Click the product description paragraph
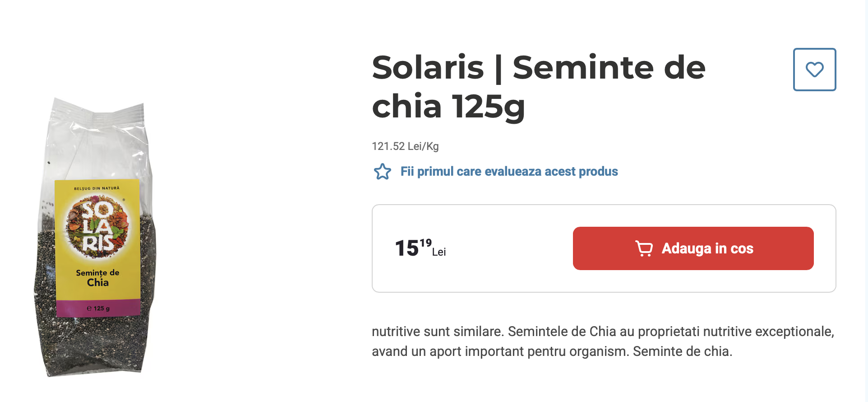The width and height of the screenshot is (868, 402). coord(603,341)
